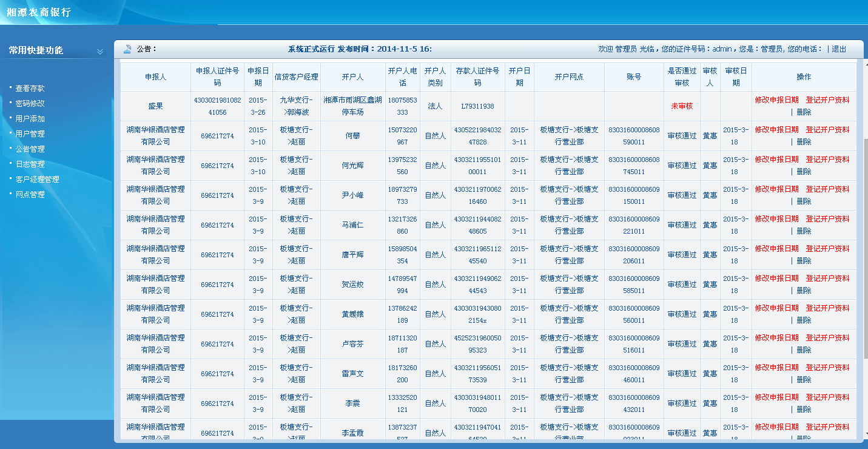Open 用户管理 in the sidebar

point(30,134)
